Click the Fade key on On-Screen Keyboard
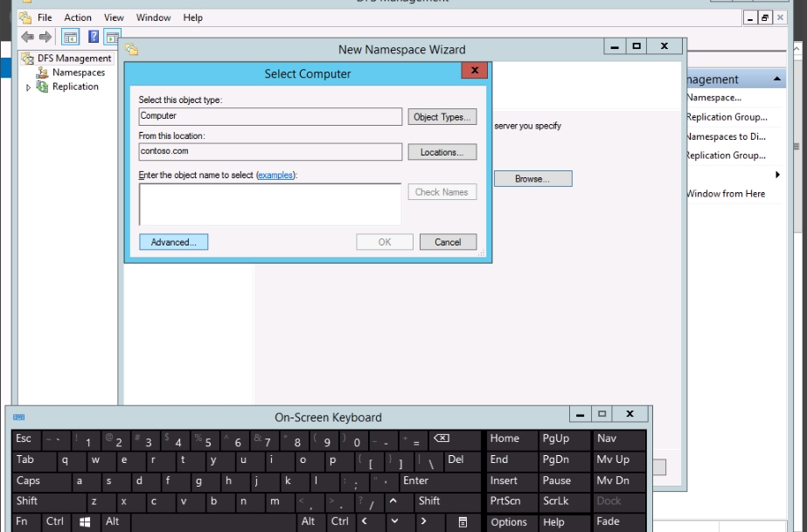The height and width of the screenshot is (532, 807). click(619, 522)
